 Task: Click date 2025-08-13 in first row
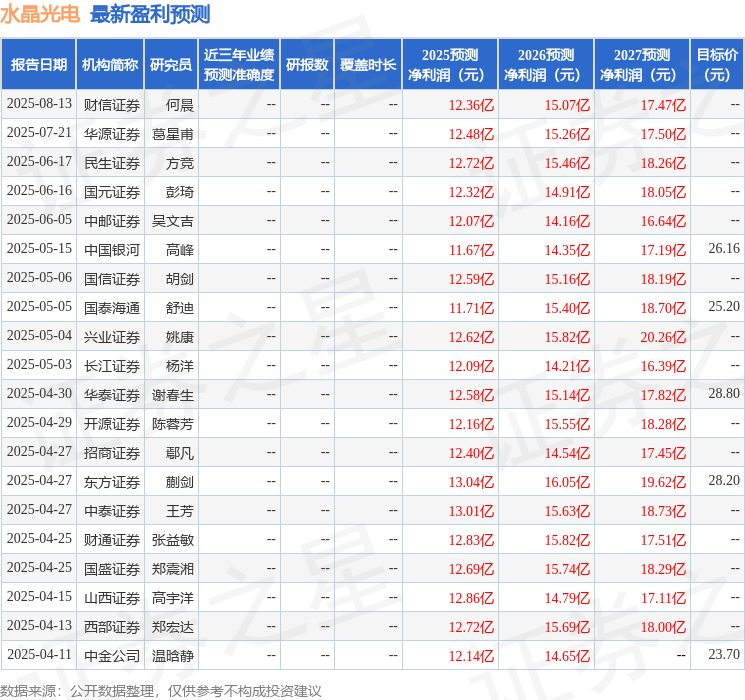(39, 104)
